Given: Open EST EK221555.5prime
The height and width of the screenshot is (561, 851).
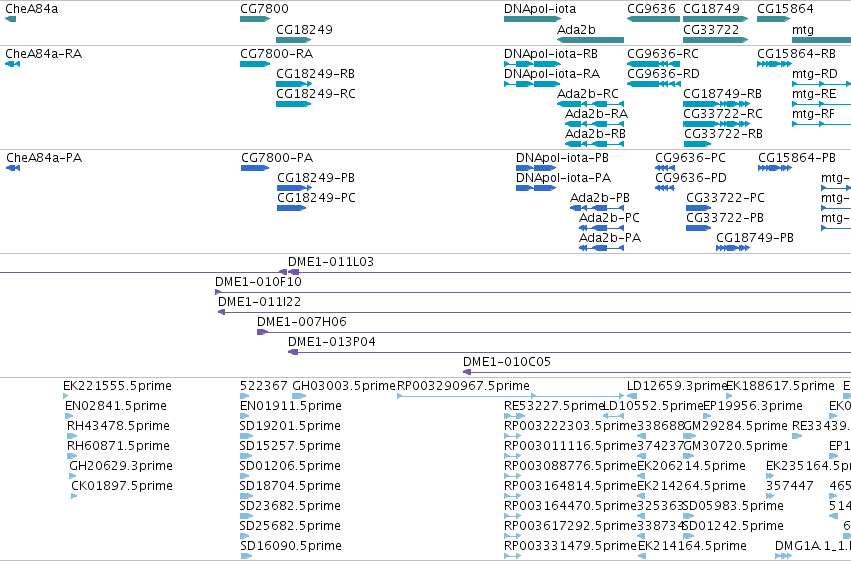Looking at the screenshot, I should pyautogui.click(x=117, y=386).
